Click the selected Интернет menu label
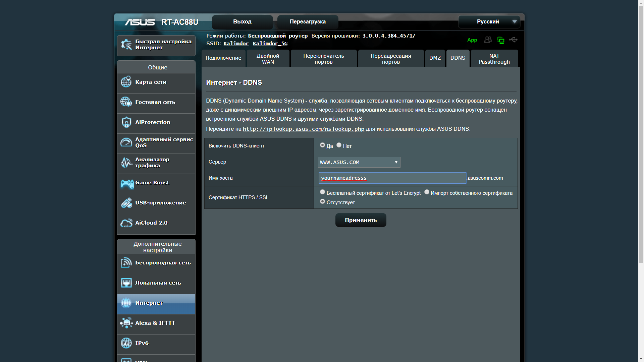Viewport: 644px width, 362px height. point(149,303)
